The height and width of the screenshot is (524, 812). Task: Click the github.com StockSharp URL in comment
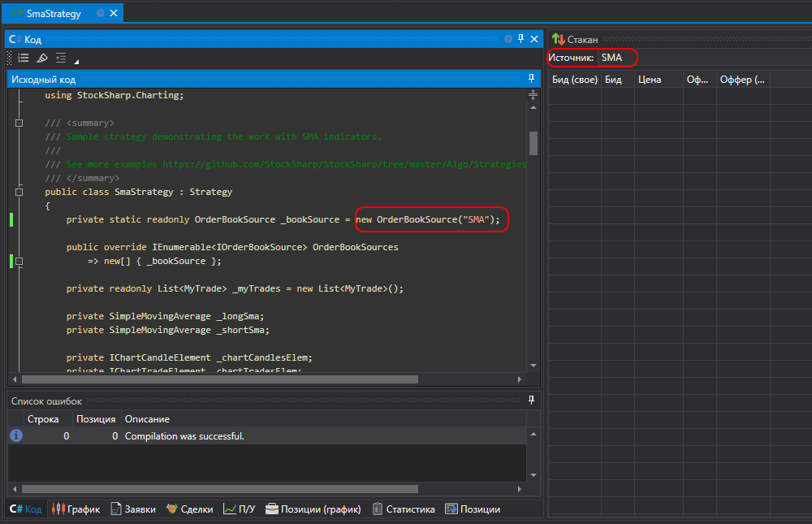tap(344, 164)
